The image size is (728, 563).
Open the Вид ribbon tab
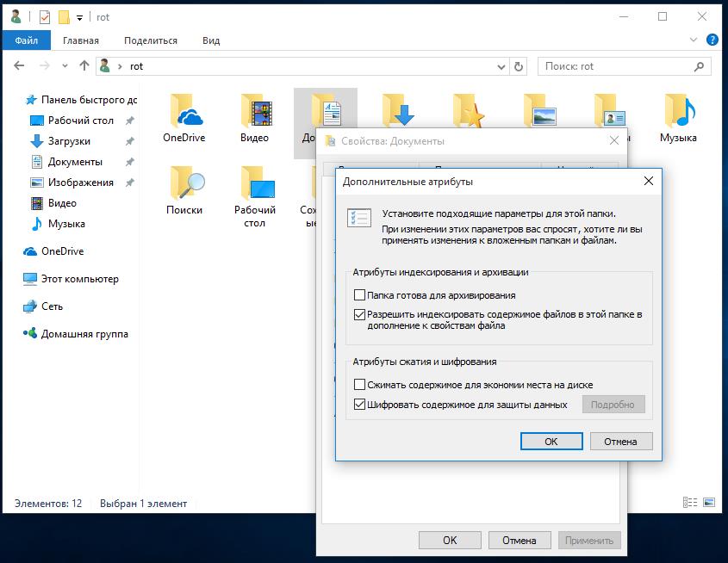tap(211, 40)
